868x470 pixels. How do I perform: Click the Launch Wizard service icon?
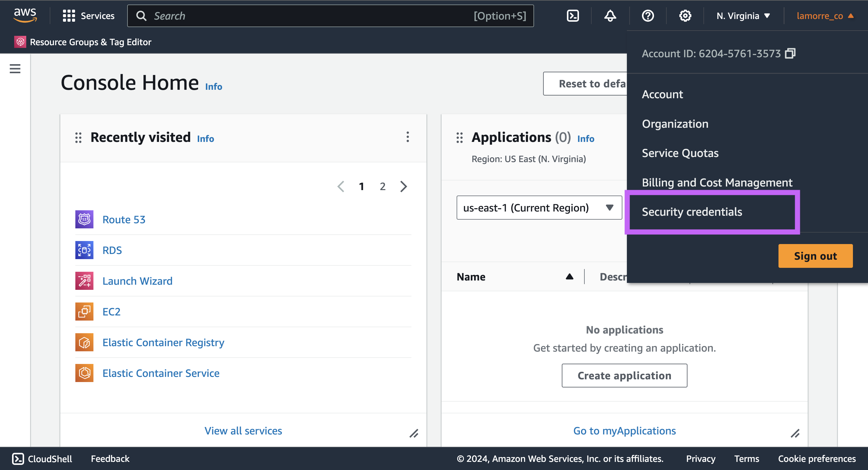click(x=84, y=281)
